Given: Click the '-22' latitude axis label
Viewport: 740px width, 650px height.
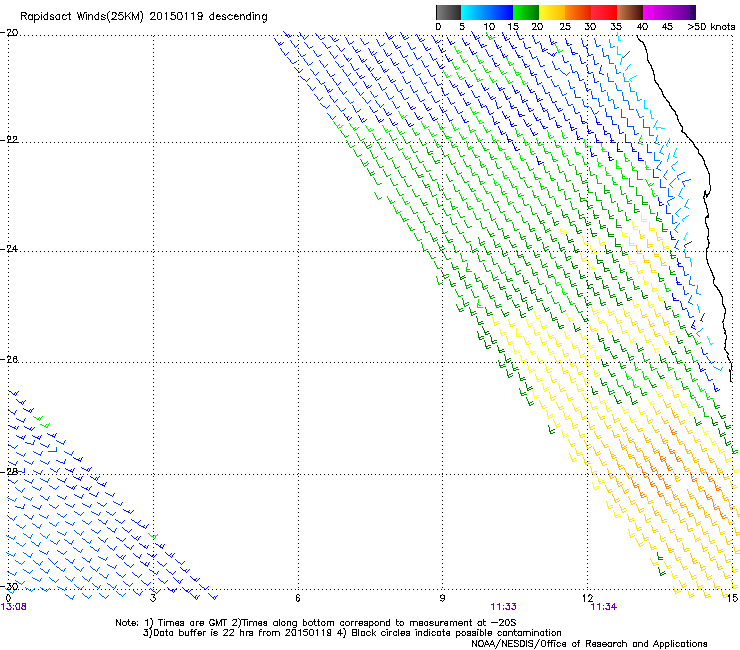Looking at the screenshot, I should pos(9,139).
